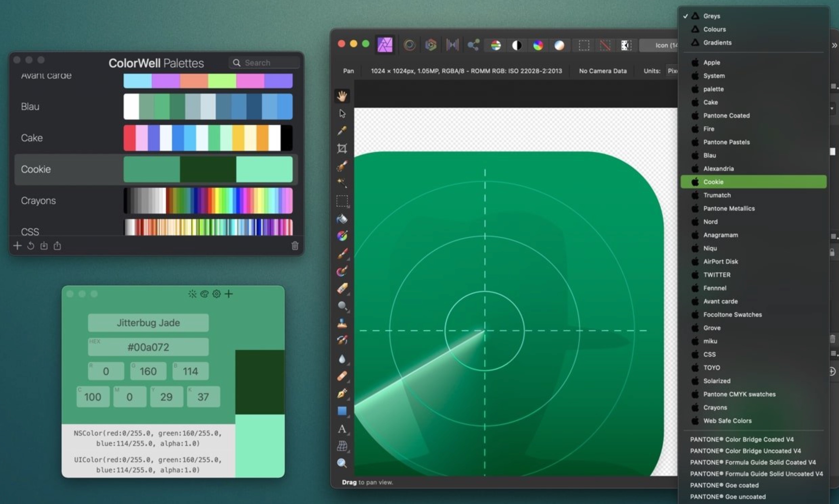This screenshot has height=504, width=839.
Task: Click the dark green swatch in picker window
Action: click(260, 382)
